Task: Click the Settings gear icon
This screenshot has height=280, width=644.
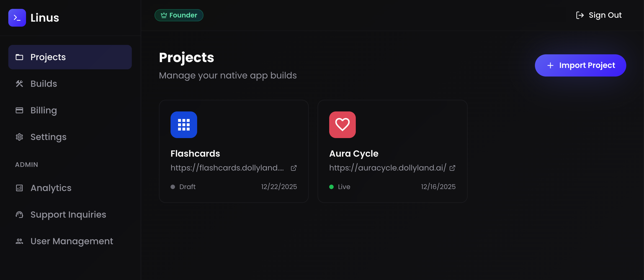Action: (19, 137)
